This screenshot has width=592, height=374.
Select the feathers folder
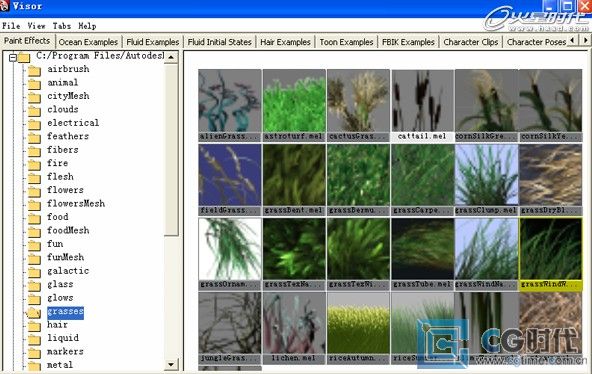[68, 136]
